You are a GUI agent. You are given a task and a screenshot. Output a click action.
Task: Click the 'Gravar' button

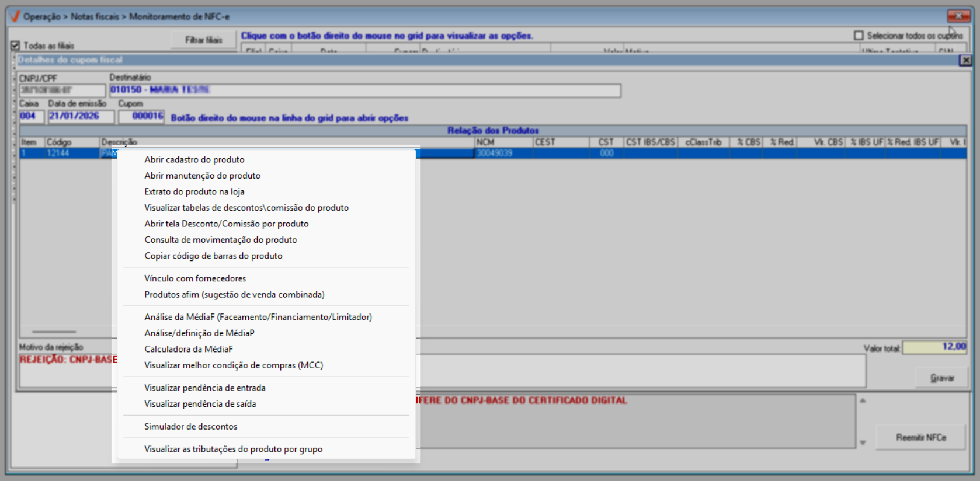pyautogui.click(x=942, y=378)
